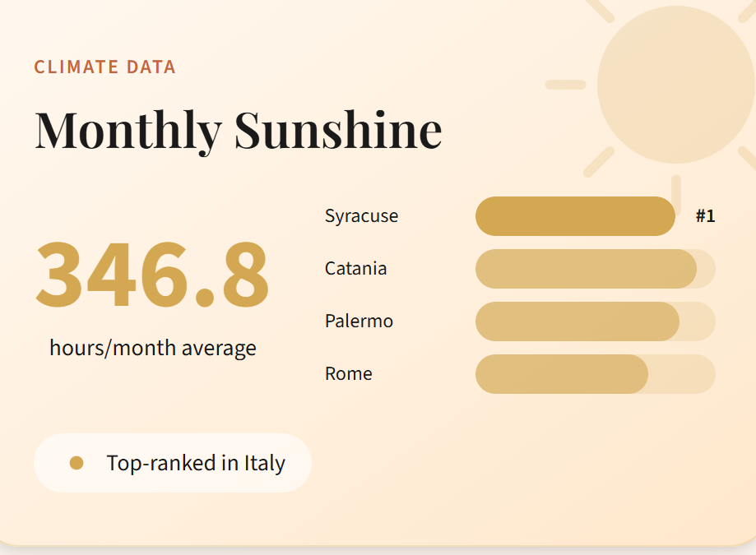Click the unfilled end of Rome bar
The width and height of the screenshot is (756, 555).
683,374
